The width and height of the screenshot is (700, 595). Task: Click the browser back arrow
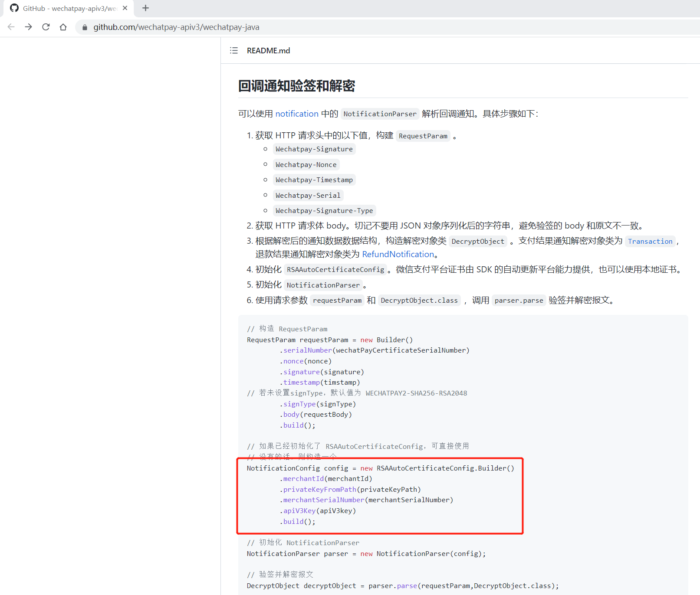(11, 27)
